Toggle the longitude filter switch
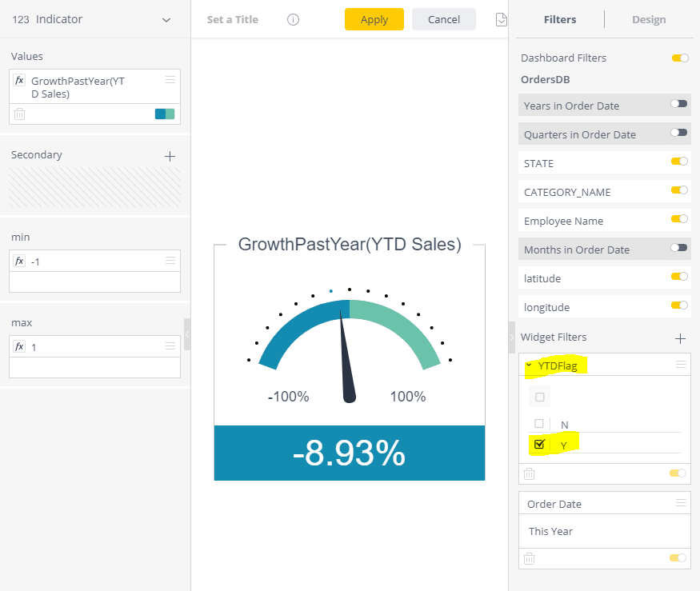This screenshot has height=591, width=700. 679,305
